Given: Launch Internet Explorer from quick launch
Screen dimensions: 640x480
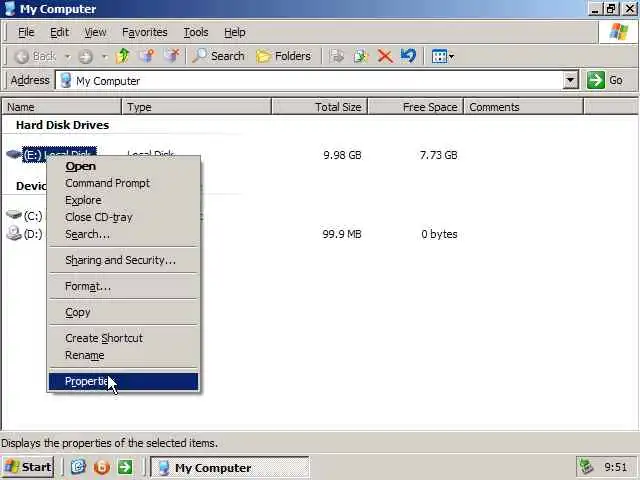Looking at the screenshot, I should 78,467.
